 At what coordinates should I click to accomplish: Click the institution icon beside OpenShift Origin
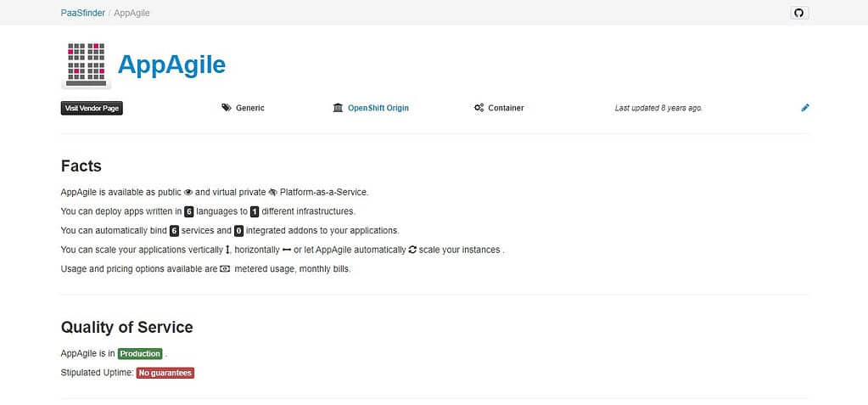[338, 108]
